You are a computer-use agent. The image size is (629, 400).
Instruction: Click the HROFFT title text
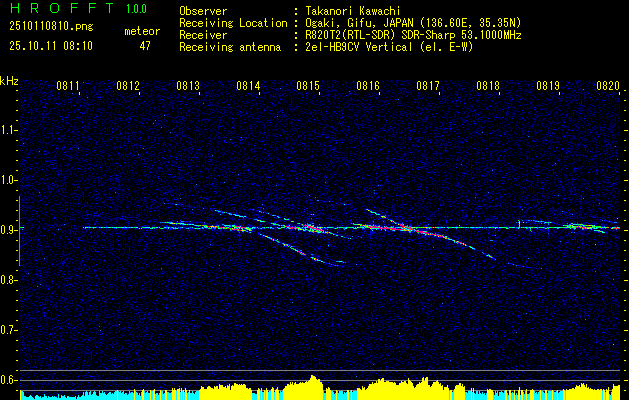pos(62,8)
